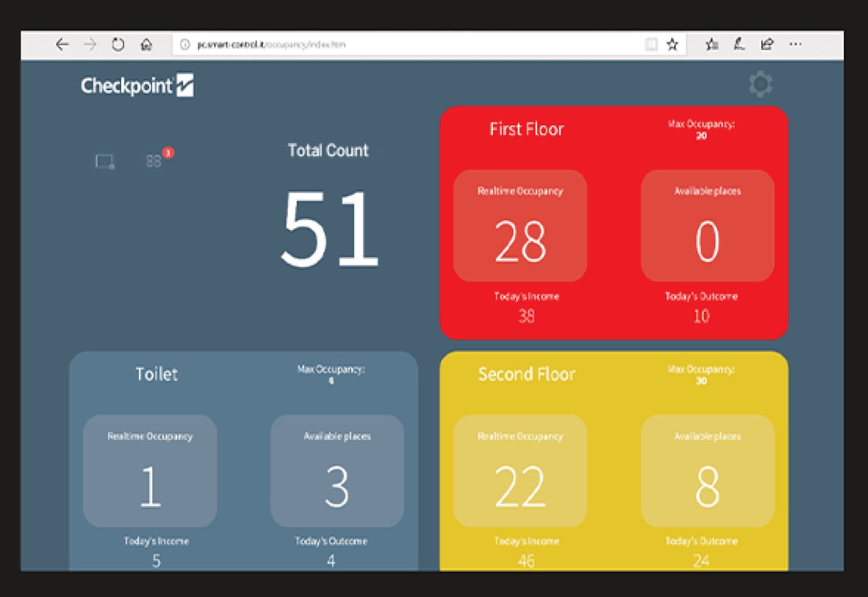The height and width of the screenshot is (597, 868).
Task: Refresh the occupancy page
Action: pos(118,45)
